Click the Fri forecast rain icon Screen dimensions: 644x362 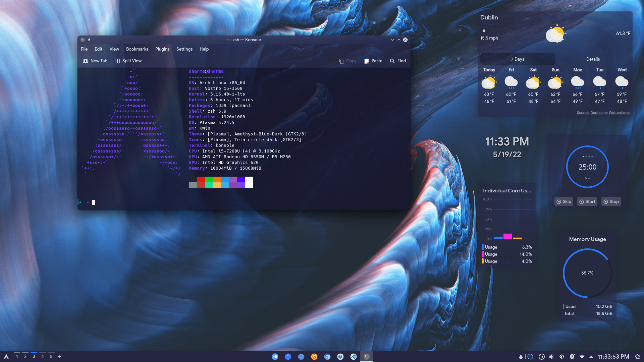511,82
